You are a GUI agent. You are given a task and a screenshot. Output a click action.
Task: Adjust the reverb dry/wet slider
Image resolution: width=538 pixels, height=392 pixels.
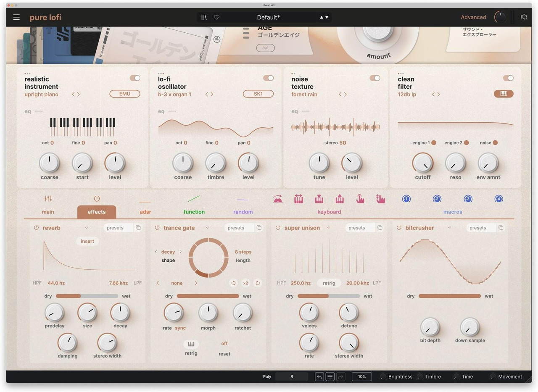tap(87, 296)
